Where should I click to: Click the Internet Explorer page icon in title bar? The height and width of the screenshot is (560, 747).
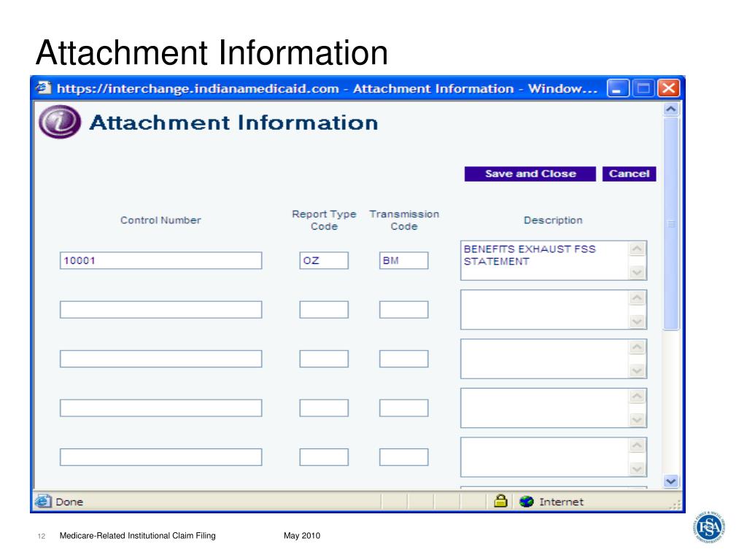point(43,88)
